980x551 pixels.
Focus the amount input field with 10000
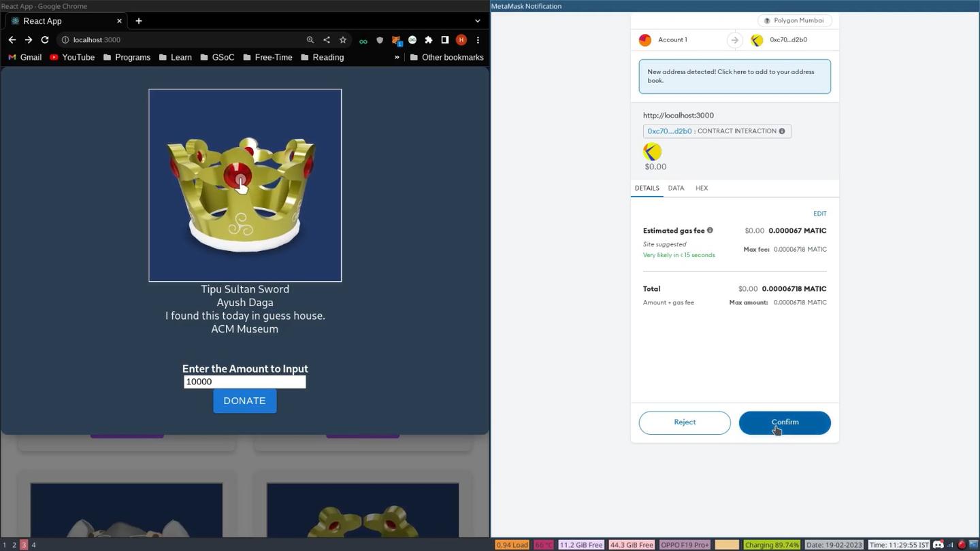tap(244, 382)
